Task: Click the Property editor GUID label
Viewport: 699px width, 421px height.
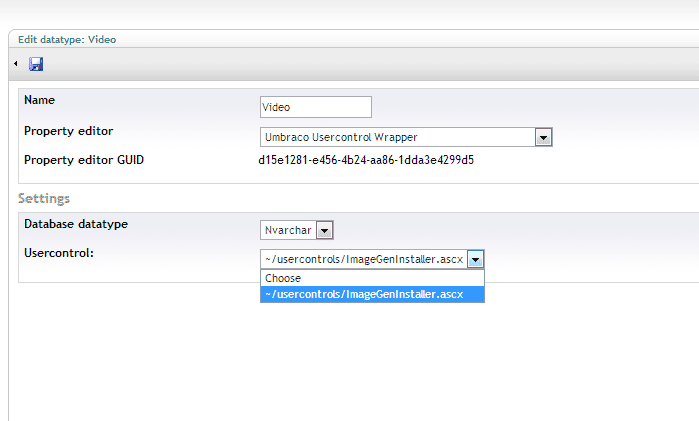Action: pyautogui.click(x=84, y=160)
